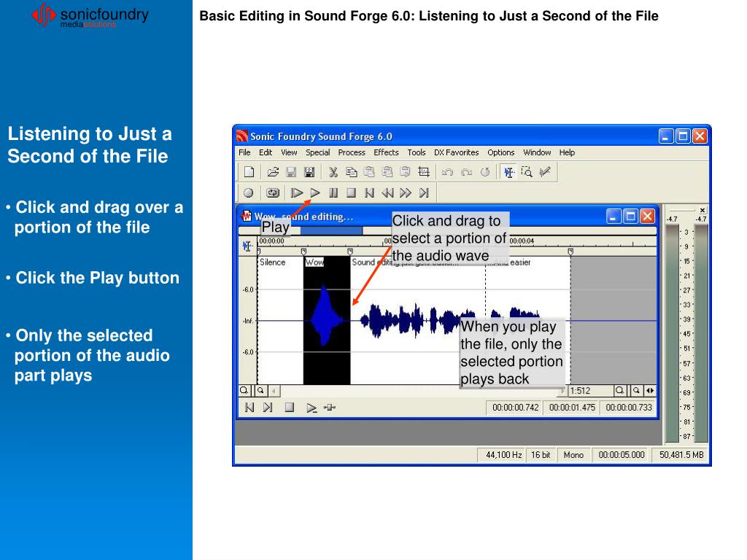Open the Window menu
The height and width of the screenshot is (560, 747).
click(537, 152)
